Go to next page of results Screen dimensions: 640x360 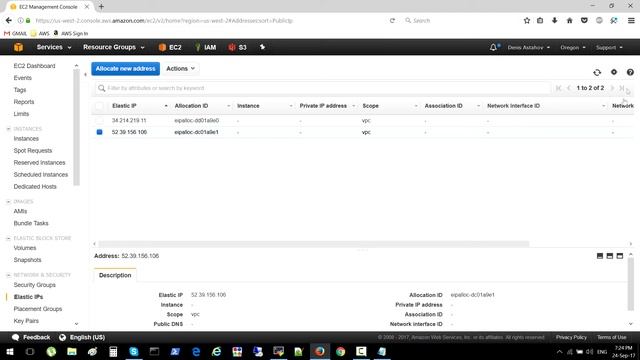pyautogui.click(x=612, y=88)
